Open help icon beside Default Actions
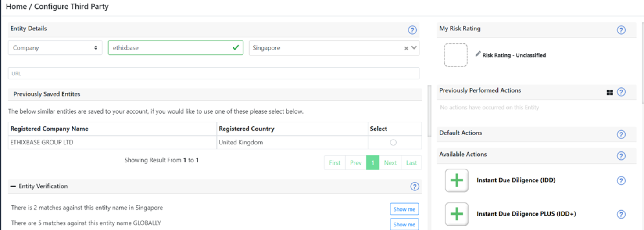Viewport: 644px width, 230px height. pyautogui.click(x=621, y=134)
